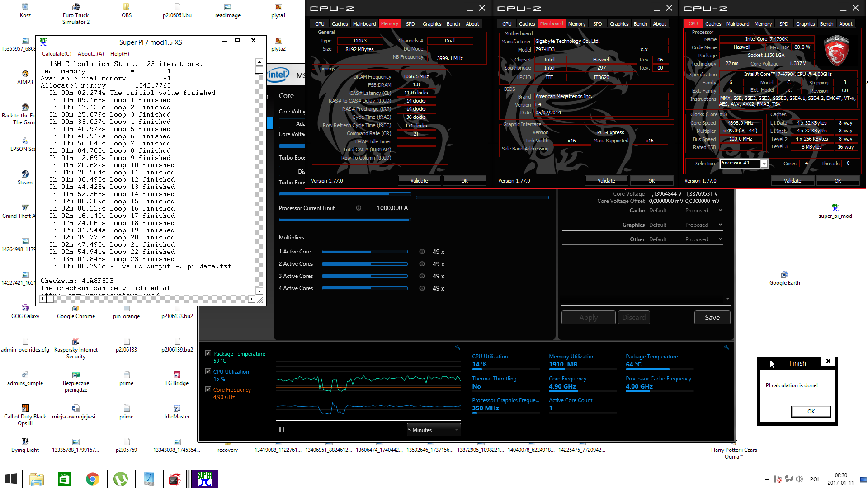Click info icon beside Processor Current Limit
This screenshot has width=868, height=488.
pyautogui.click(x=359, y=208)
